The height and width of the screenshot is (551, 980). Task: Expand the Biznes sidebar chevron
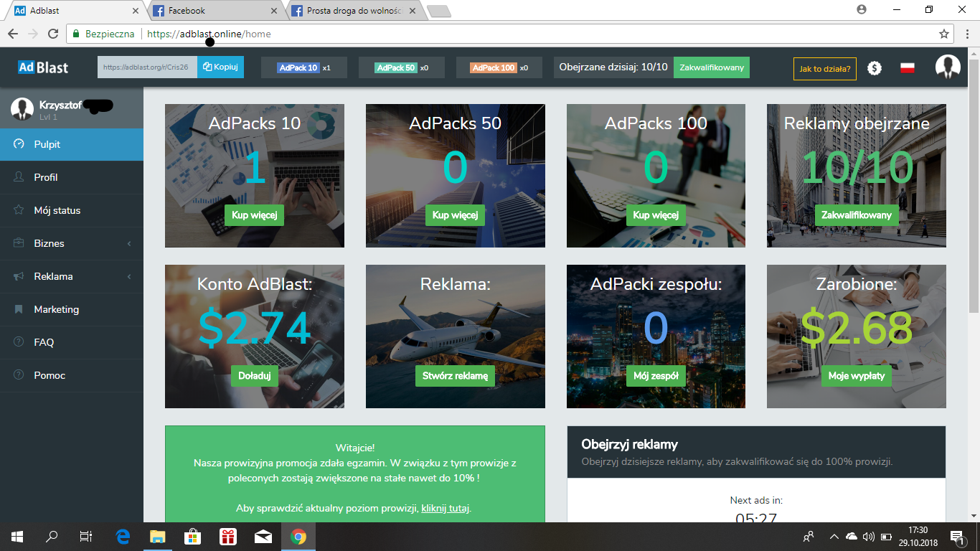click(129, 244)
